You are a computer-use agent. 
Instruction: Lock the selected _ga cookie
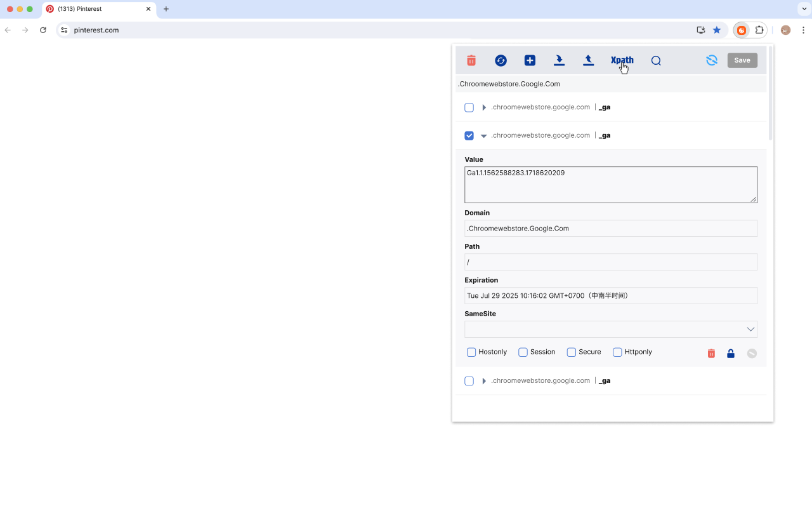731,353
